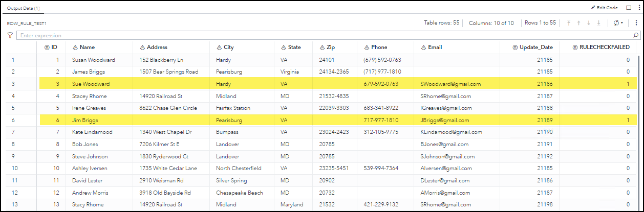Expand the refresh dropdown arrow

(x=622, y=23)
